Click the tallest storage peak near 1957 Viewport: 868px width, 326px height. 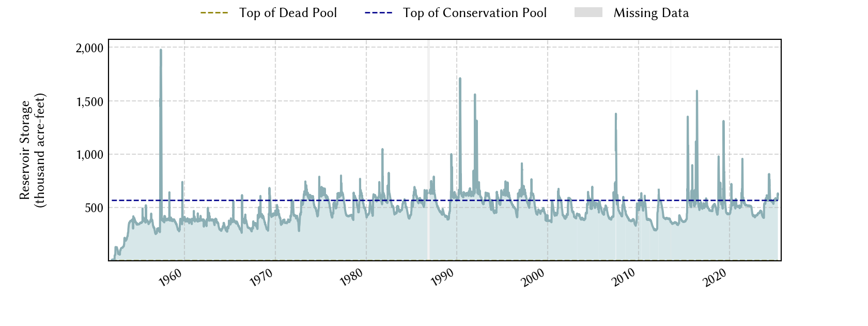click(161, 50)
